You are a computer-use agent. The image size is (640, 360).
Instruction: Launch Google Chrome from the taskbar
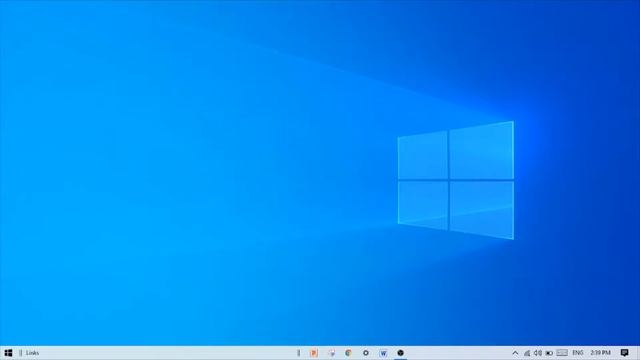348,353
